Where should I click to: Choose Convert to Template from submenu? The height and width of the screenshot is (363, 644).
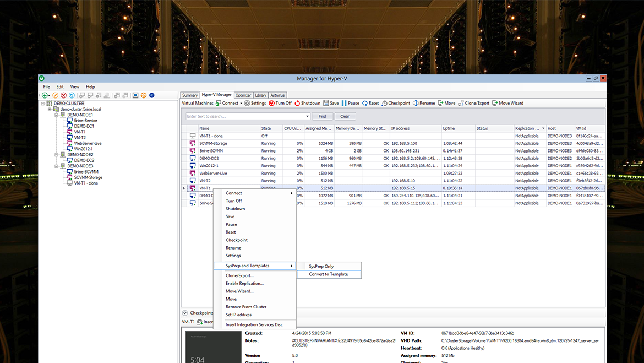pyautogui.click(x=328, y=274)
